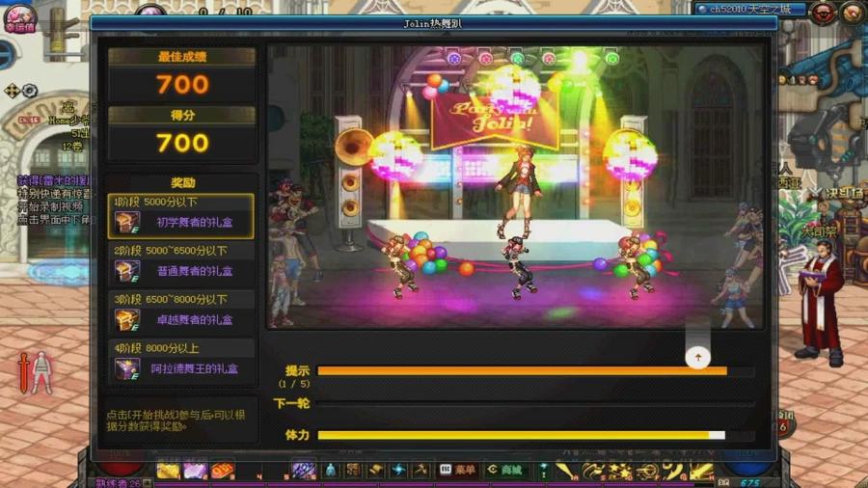Click the hammer icon in bottom bar
The width and height of the screenshot is (868, 488).
(x=420, y=471)
